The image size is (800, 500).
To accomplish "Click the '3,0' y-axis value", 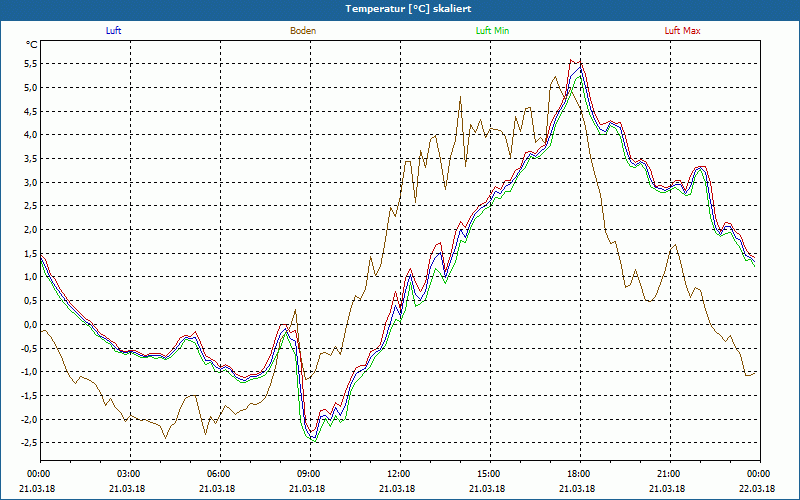I will click(x=31, y=183).
